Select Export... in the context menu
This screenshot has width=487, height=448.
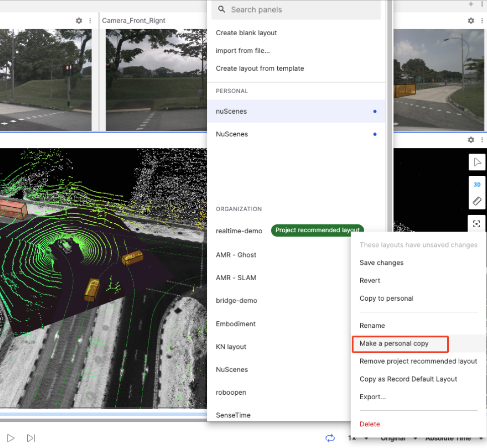(x=419, y=397)
